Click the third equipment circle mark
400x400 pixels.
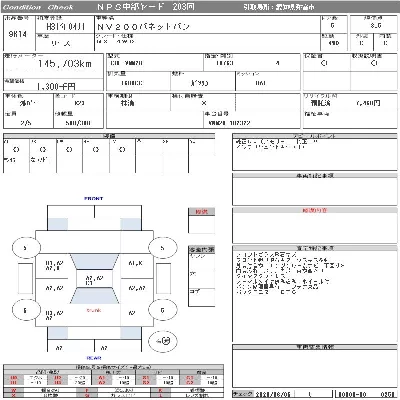pos(69,150)
